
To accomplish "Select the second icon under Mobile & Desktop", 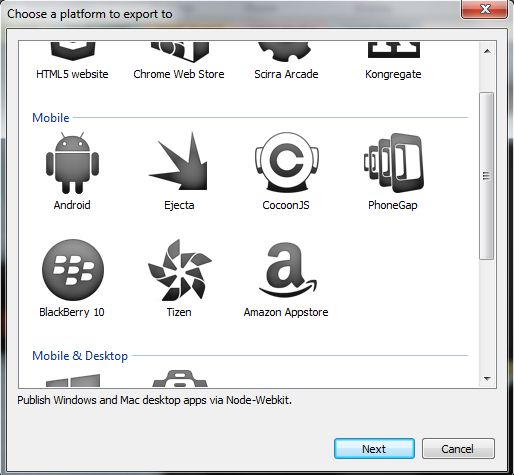I will point(180,378).
